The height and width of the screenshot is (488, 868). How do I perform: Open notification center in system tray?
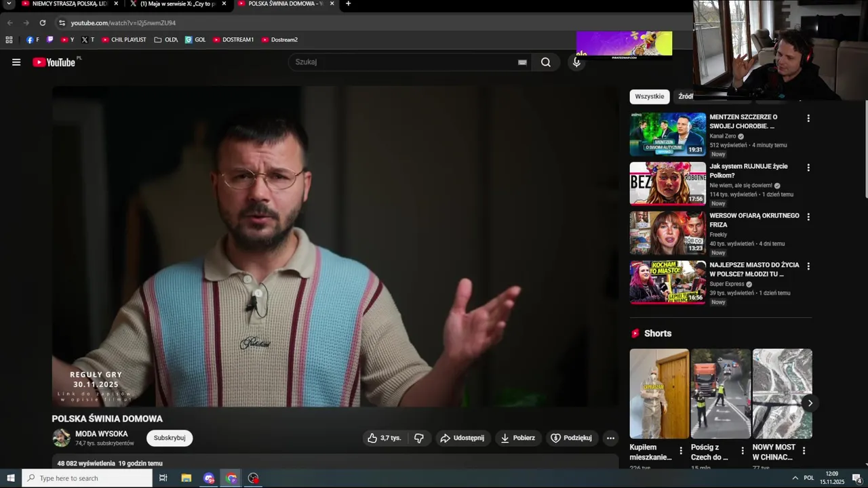856,478
